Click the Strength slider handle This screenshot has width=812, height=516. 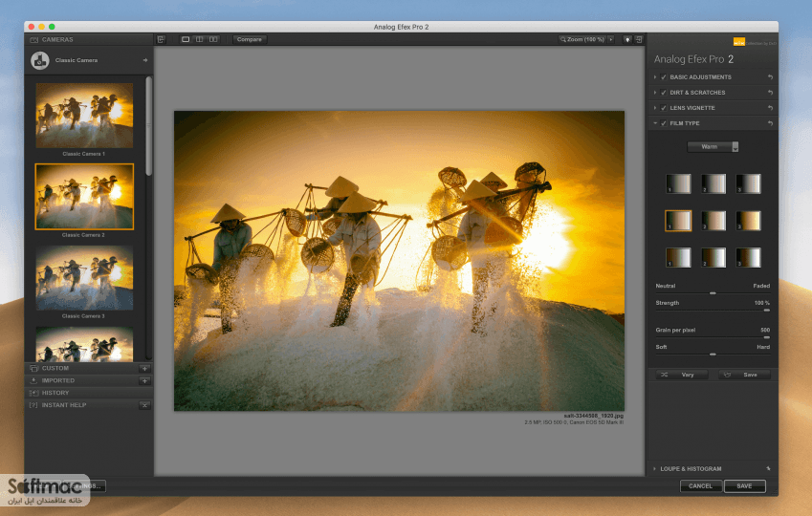pyautogui.click(x=766, y=311)
